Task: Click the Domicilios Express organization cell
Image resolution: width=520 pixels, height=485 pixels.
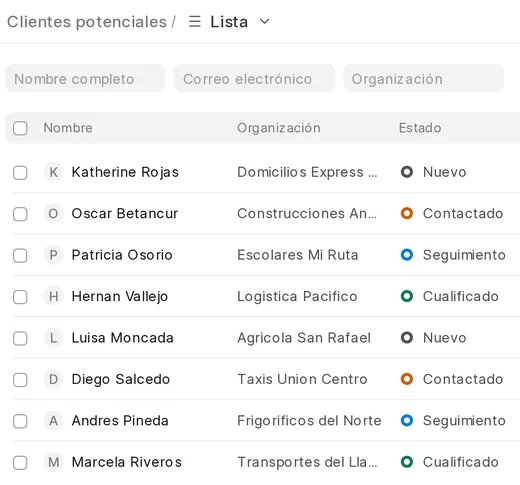Action: tap(307, 172)
